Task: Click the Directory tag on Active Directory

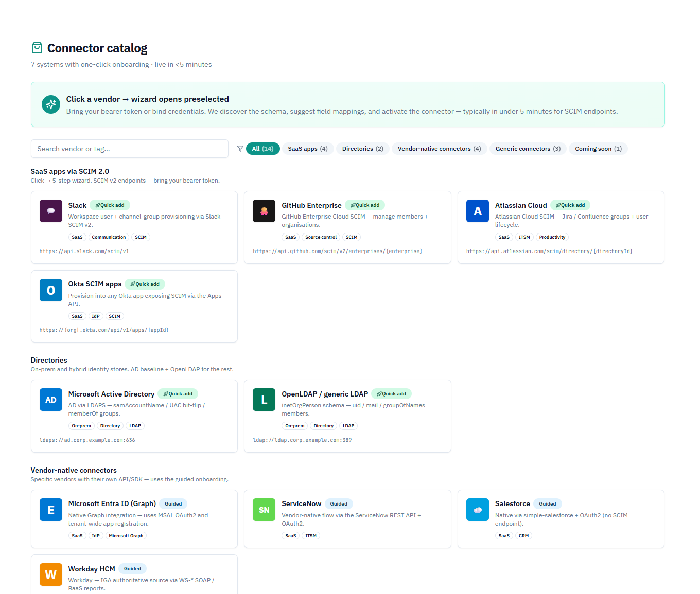Action: coord(110,426)
